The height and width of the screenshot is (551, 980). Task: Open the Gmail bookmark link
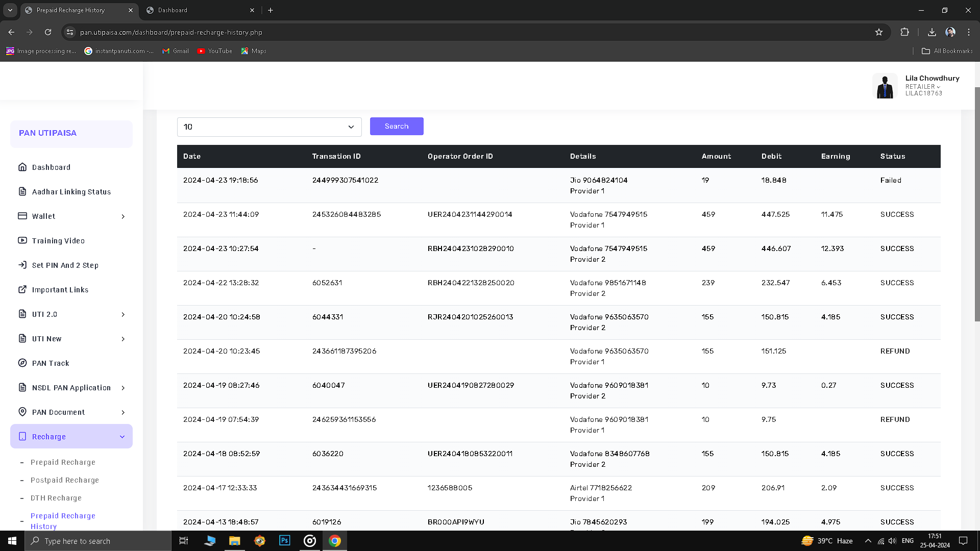[x=176, y=51]
